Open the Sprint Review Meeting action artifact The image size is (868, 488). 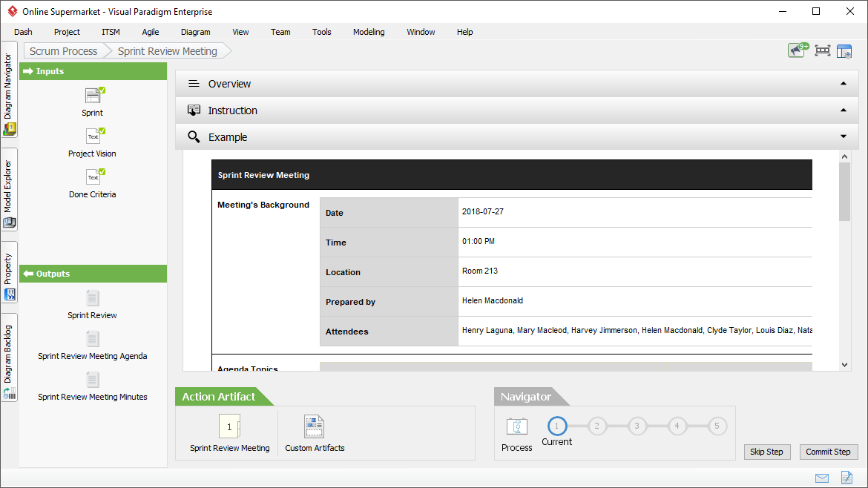point(230,426)
